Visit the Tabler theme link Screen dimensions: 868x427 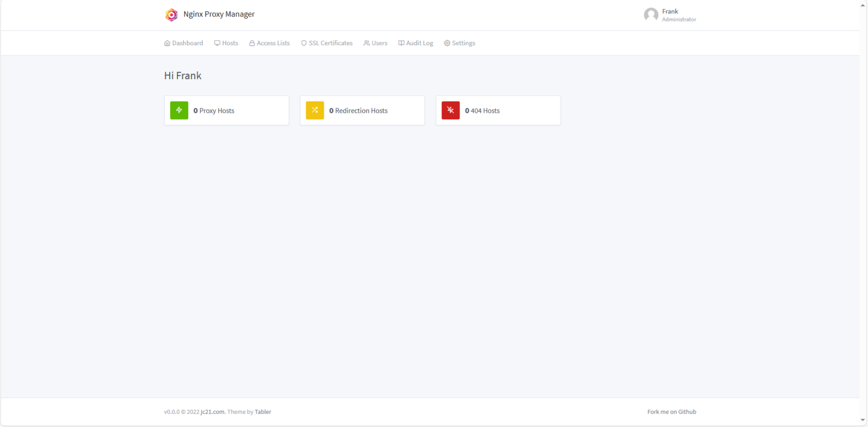(263, 412)
